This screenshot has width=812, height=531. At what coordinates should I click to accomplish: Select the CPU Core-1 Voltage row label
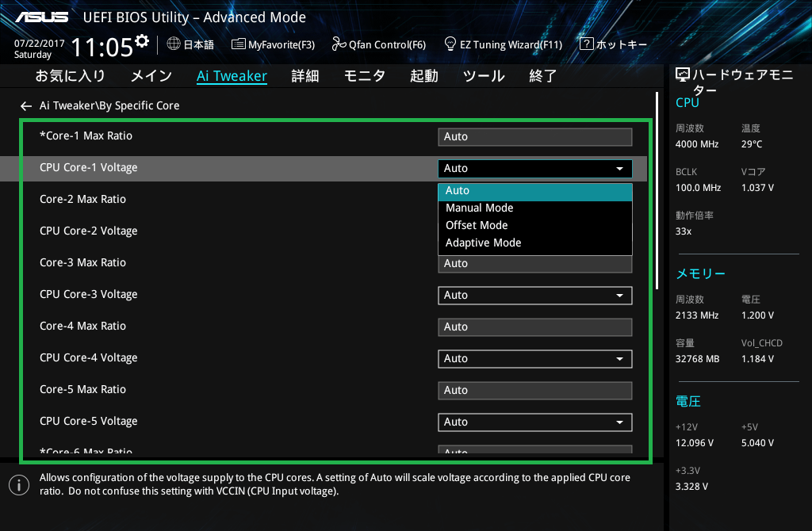click(x=89, y=168)
